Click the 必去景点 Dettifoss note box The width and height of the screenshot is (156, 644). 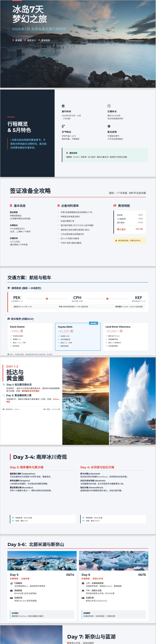coord(42,614)
